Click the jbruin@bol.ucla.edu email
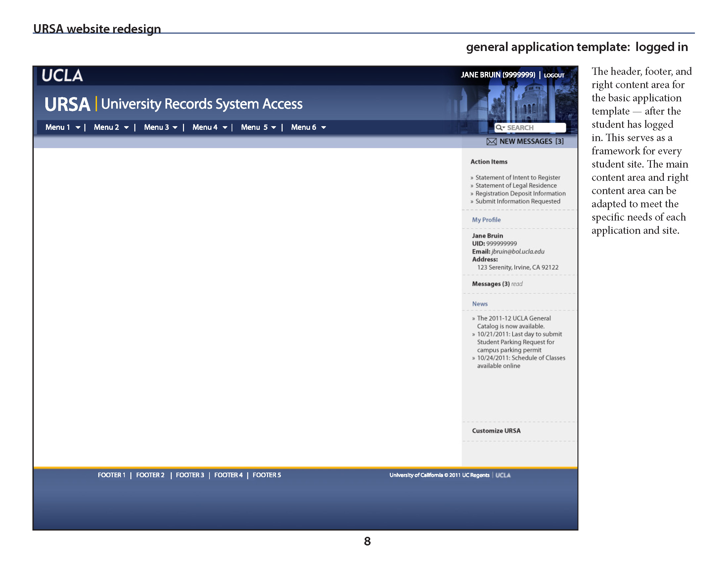Screen dimensions: 728x563 coord(518,251)
